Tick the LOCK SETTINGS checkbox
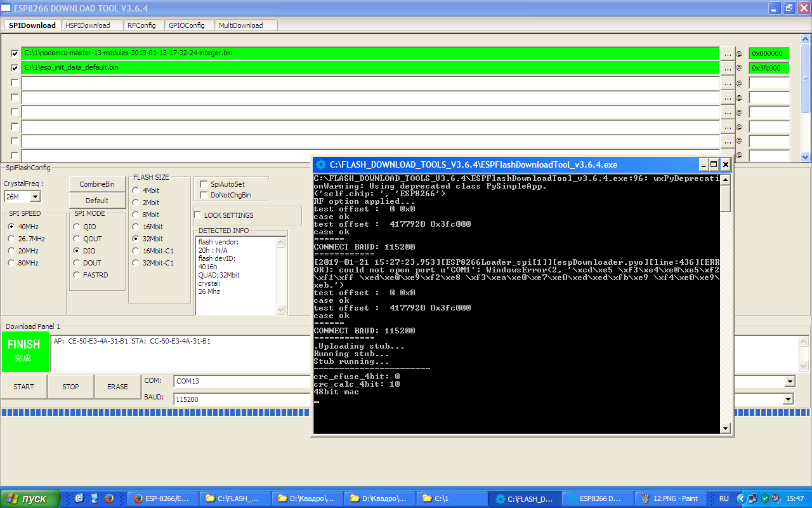Viewport: 812px width, 508px height. pos(198,215)
